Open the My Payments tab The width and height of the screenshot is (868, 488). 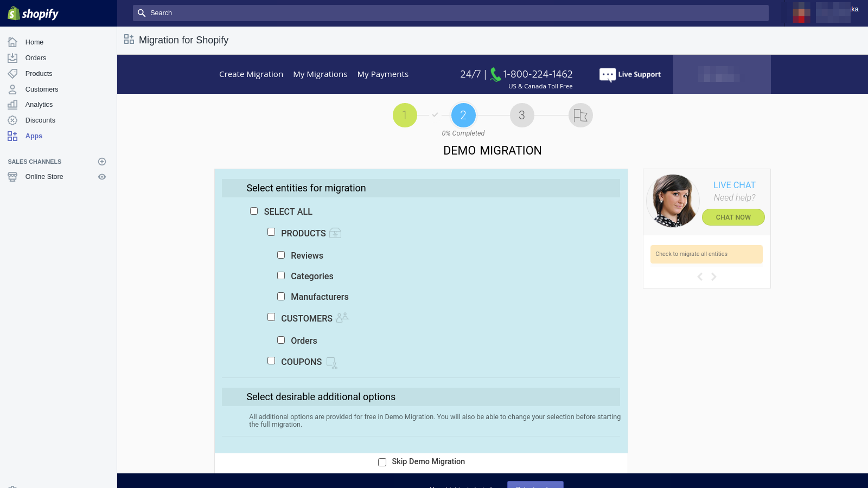(383, 74)
